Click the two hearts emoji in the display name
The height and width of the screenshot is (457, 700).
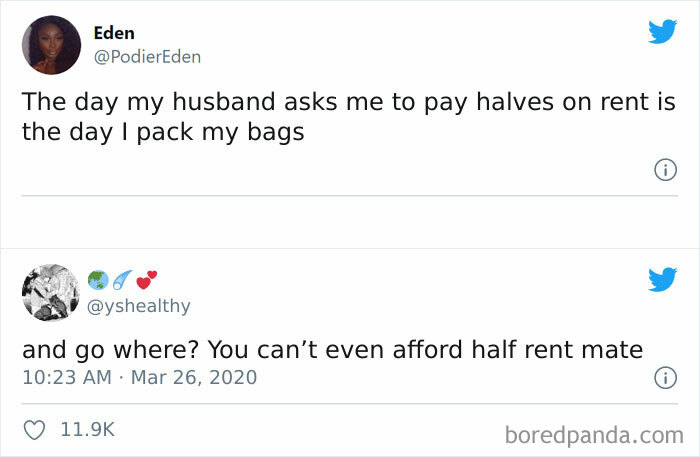(146, 280)
